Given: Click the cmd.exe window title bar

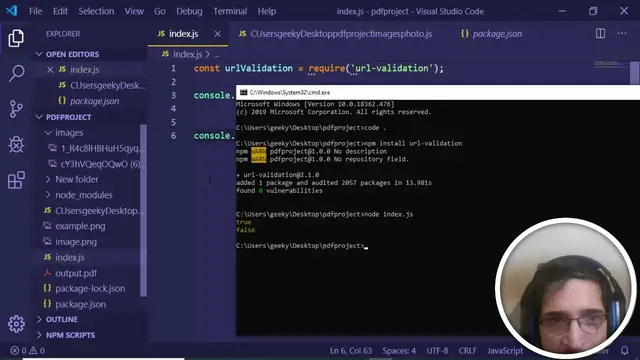Looking at the screenshot, I should pos(438,92).
